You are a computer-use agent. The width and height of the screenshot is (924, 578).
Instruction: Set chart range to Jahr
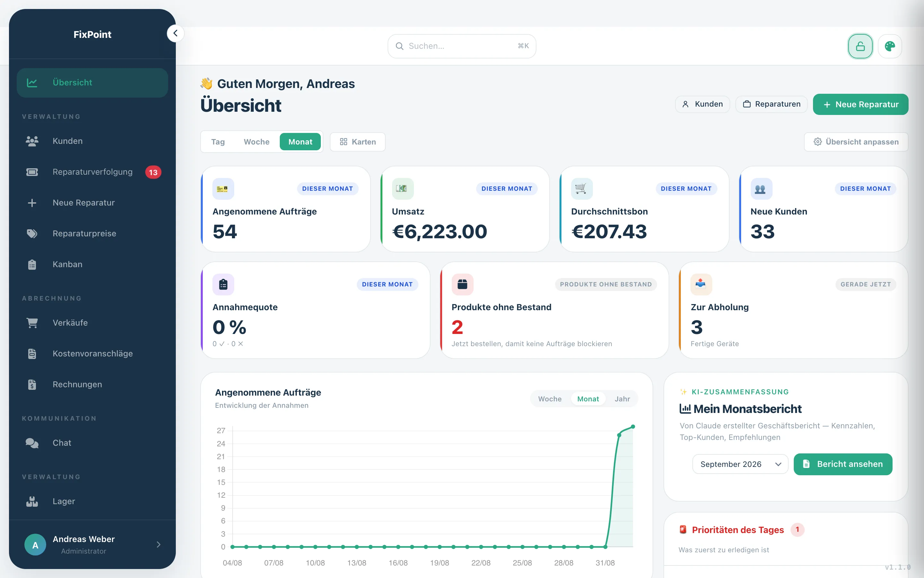(622, 399)
